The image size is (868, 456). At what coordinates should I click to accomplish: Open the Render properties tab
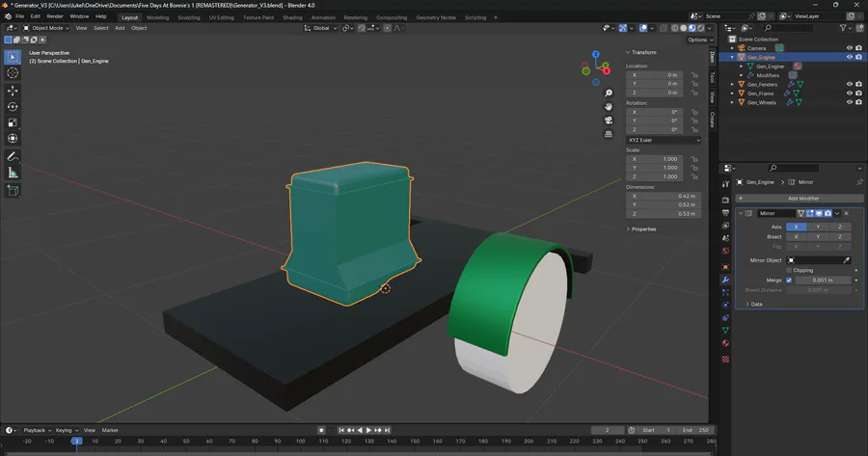[725, 200]
